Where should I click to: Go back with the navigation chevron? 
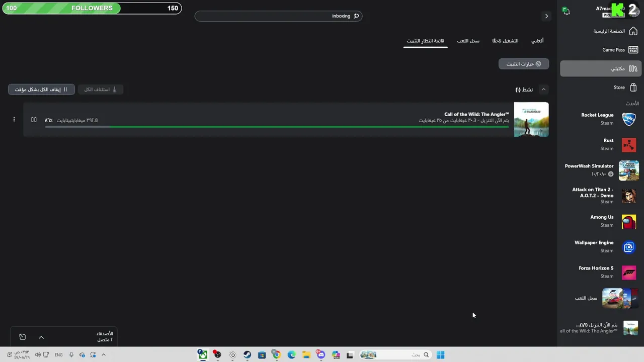(x=546, y=16)
